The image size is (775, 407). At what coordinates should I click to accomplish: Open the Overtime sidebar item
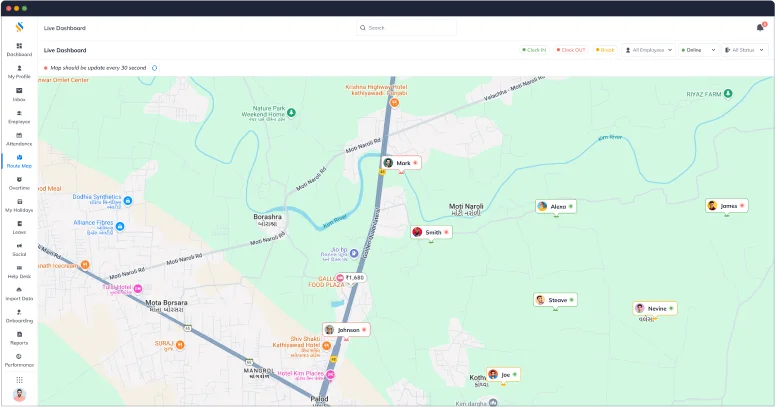pyautogui.click(x=19, y=183)
